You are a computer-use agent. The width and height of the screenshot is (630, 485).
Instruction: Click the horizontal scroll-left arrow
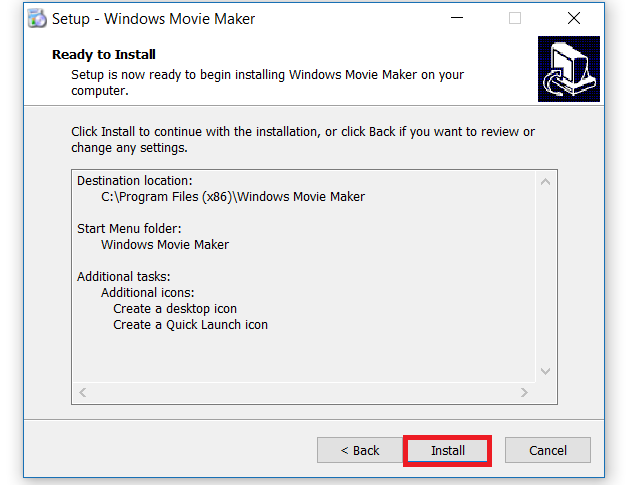point(83,392)
